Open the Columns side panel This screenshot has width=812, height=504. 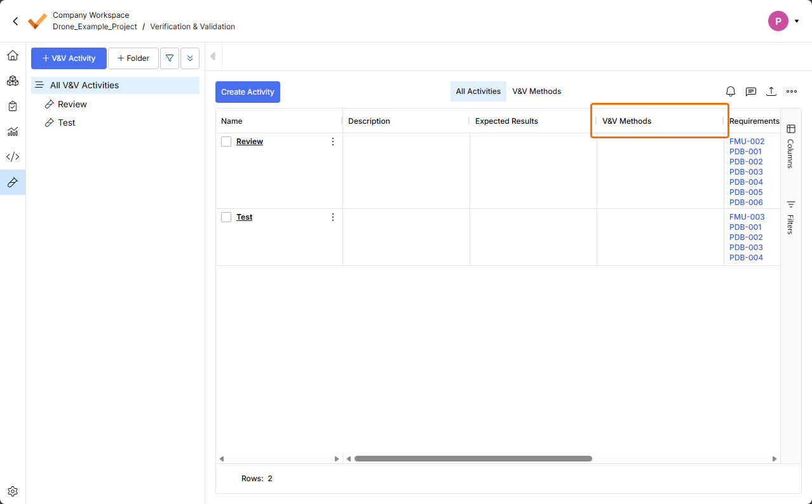(x=790, y=147)
